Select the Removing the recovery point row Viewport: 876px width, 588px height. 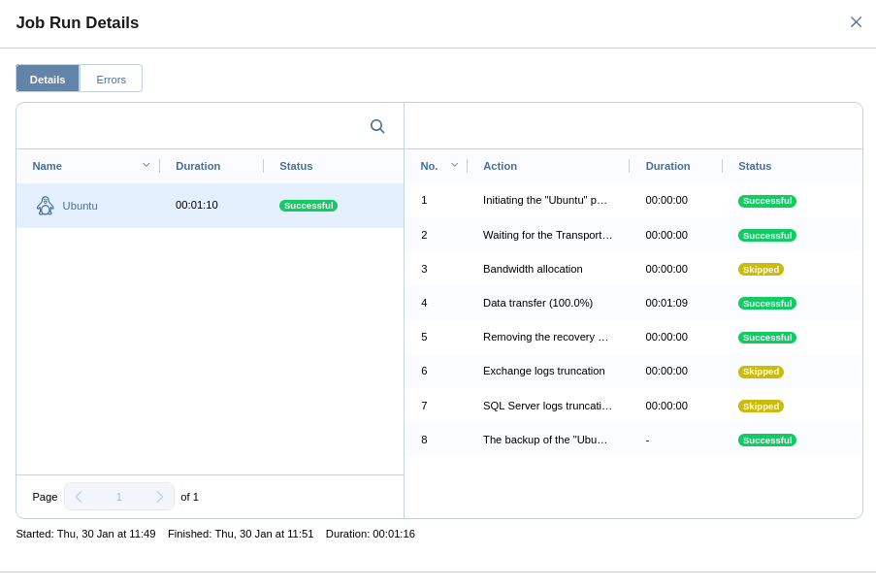[545, 337]
